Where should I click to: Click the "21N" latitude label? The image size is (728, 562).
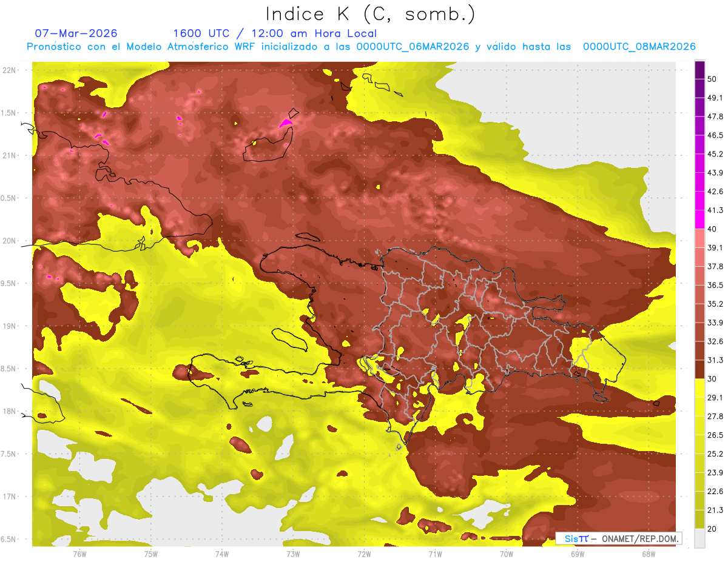pos(9,155)
